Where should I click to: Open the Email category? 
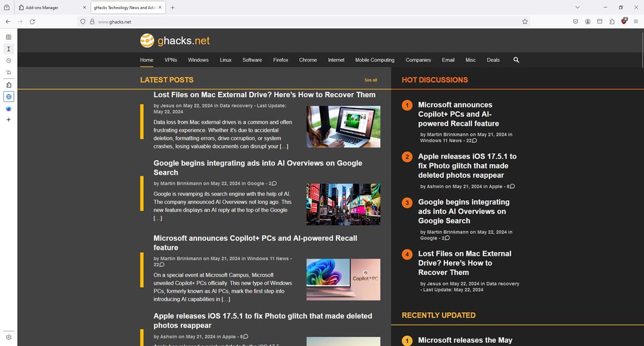(x=448, y=60)
